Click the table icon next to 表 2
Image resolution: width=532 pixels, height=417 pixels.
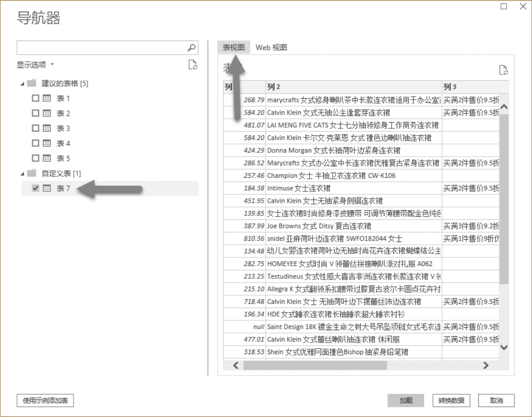tap(47, 113)
